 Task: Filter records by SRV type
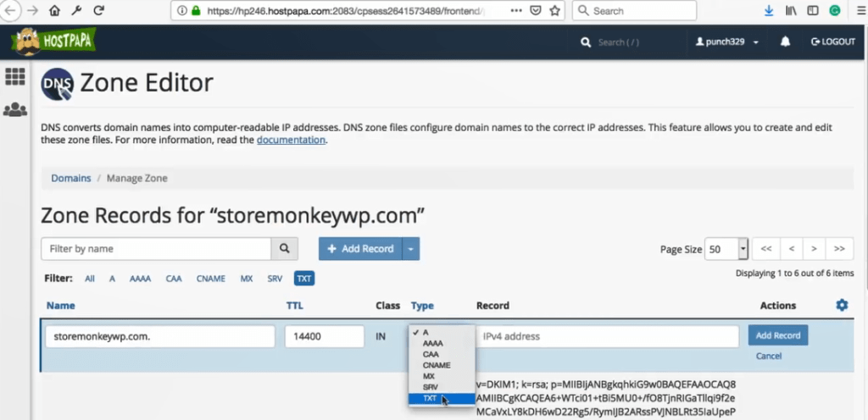(x=275, y=279)
